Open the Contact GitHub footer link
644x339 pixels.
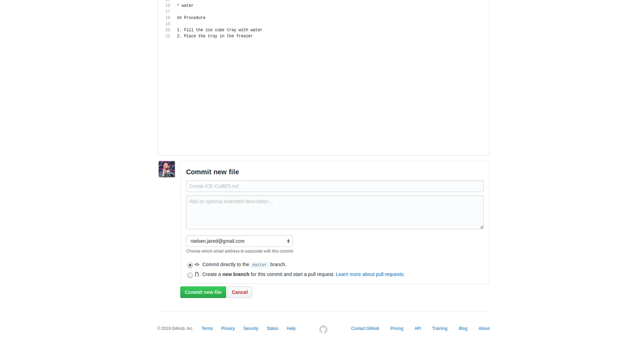[x=365, y=329]
